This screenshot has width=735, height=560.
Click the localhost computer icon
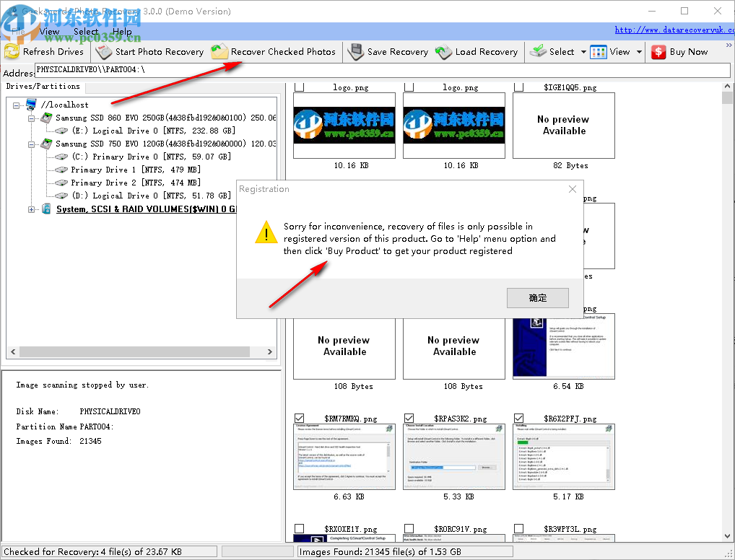(x=31, y=105)
